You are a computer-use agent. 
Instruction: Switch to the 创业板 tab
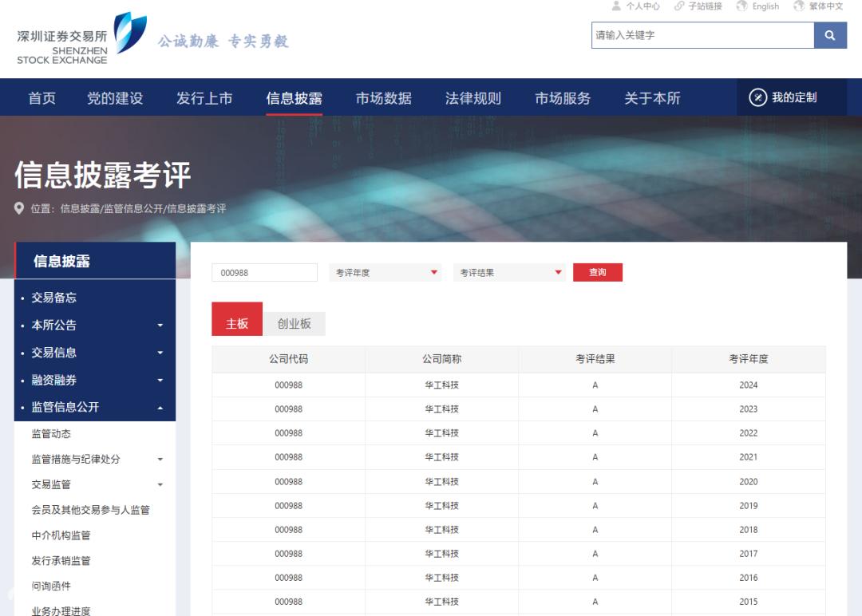pyautogui.click(x=294, y=324)
